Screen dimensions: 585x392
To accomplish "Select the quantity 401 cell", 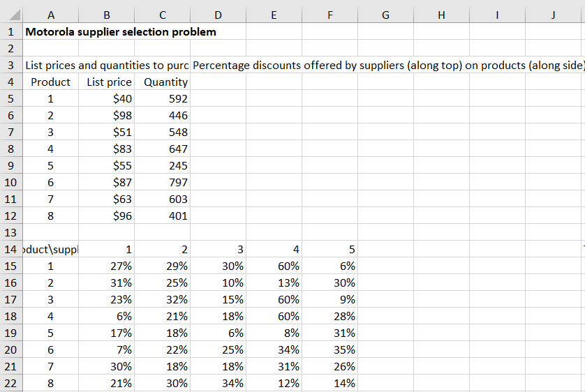I will (162, 216).
